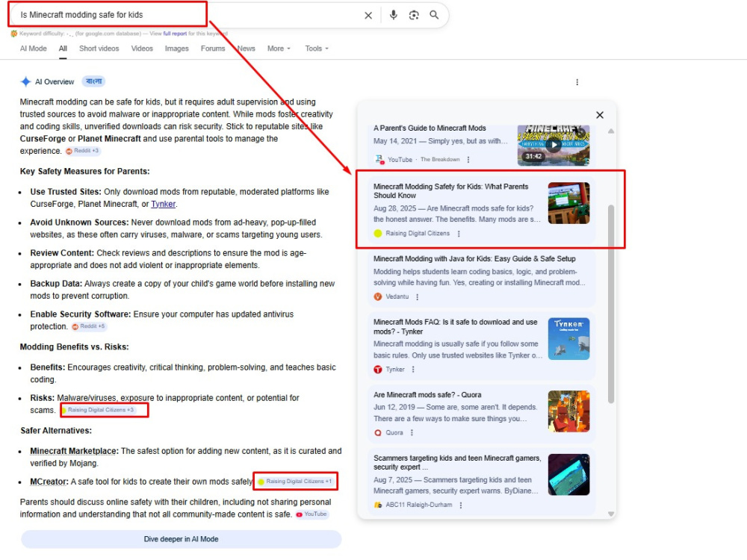Click the Minecraft Marketplace underlined term
Viewport: 747px width, 560px height.
click(x=73, y=451)
